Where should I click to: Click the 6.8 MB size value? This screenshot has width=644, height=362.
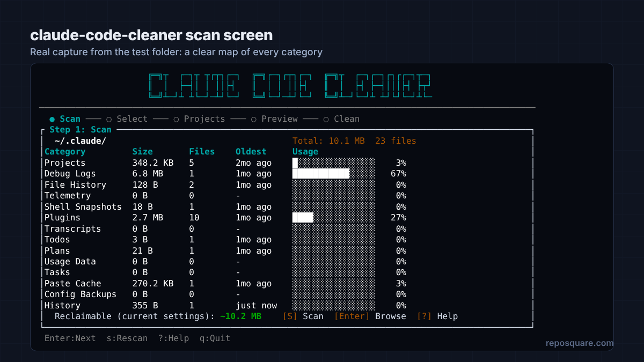click(148, 174)
